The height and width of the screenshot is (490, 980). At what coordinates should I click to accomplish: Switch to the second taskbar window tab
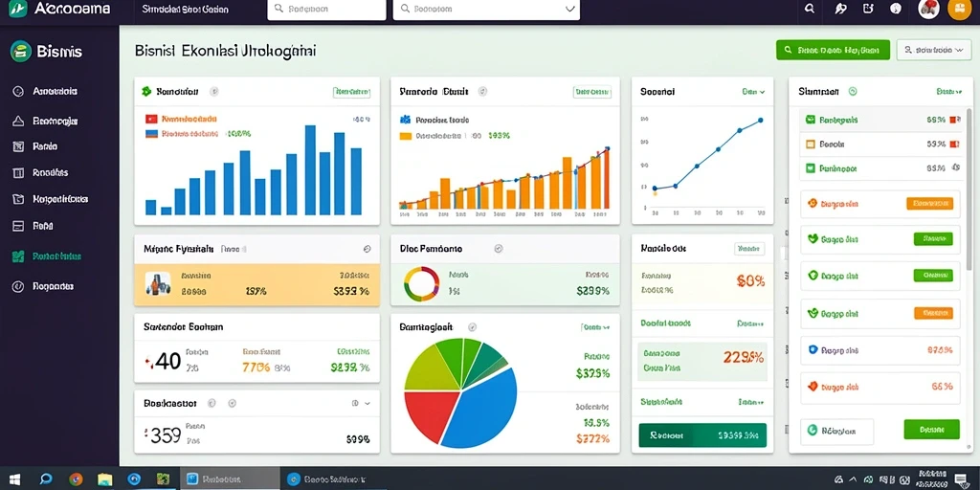327,479
